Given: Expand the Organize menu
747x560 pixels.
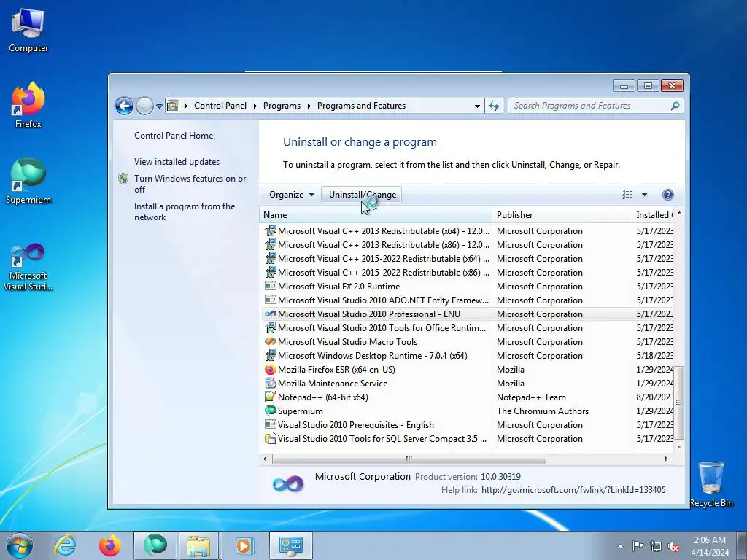Looking at the screenshot, I should tap(292, 194).
